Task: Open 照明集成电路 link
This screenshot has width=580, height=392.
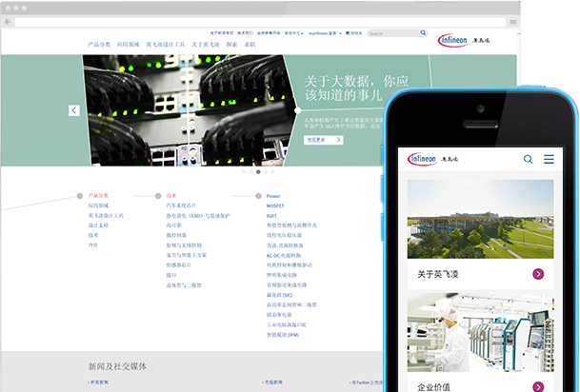Action: click(x=282, y=275)
